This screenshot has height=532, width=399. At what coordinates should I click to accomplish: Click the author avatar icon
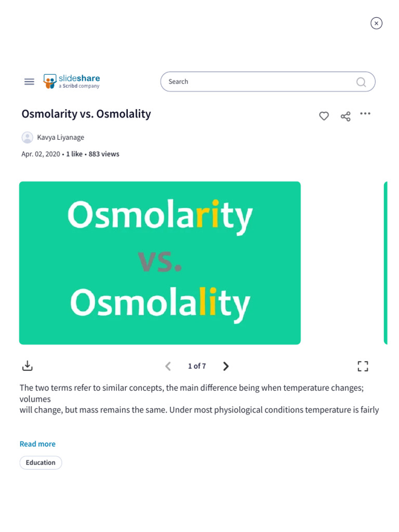27,138
